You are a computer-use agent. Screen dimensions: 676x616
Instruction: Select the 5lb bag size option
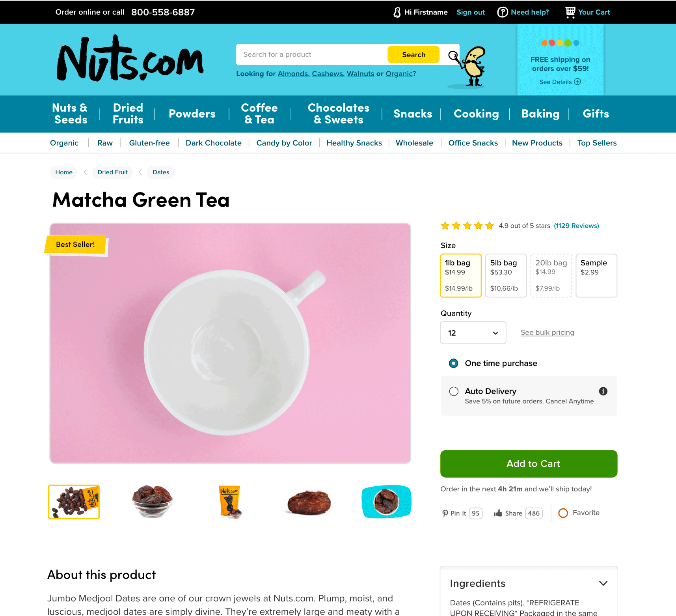506,276
